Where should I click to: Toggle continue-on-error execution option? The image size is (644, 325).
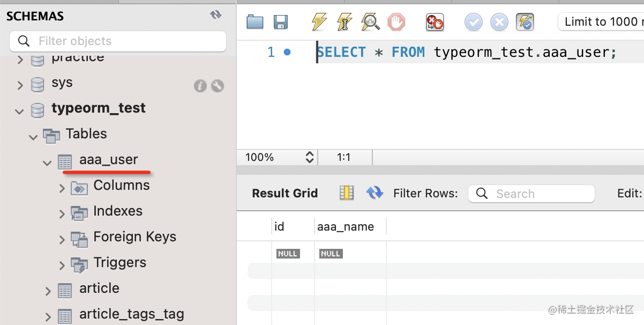coord(435,22)
